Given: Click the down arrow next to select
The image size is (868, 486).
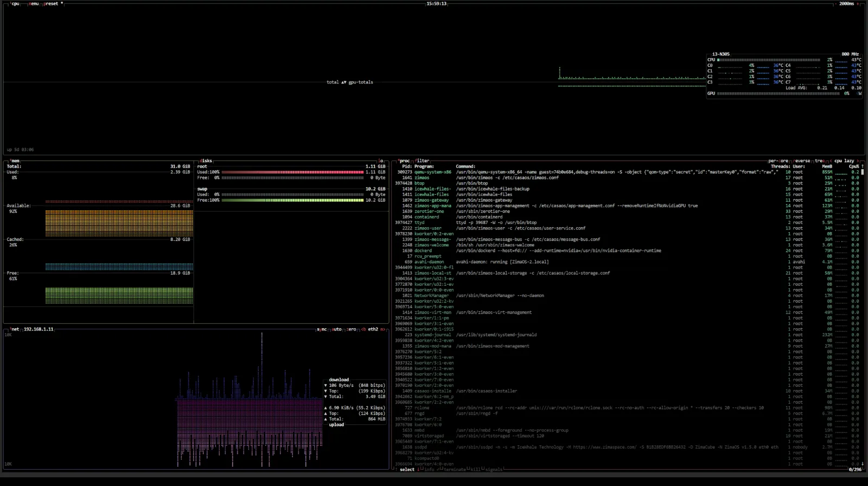Looking at the screenshot, I should tap(419, 470).
